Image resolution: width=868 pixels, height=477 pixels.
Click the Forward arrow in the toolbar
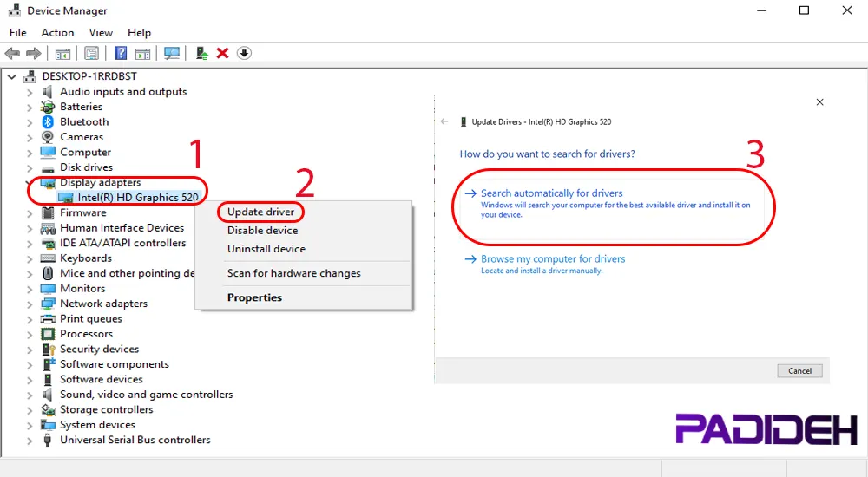(34, 53)
